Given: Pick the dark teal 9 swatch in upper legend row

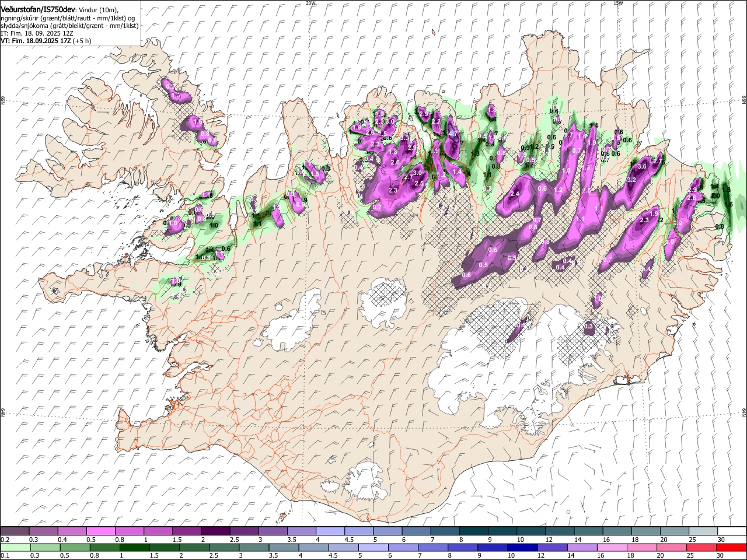Looking at the screenshot, I should click(x=502, y=531).
